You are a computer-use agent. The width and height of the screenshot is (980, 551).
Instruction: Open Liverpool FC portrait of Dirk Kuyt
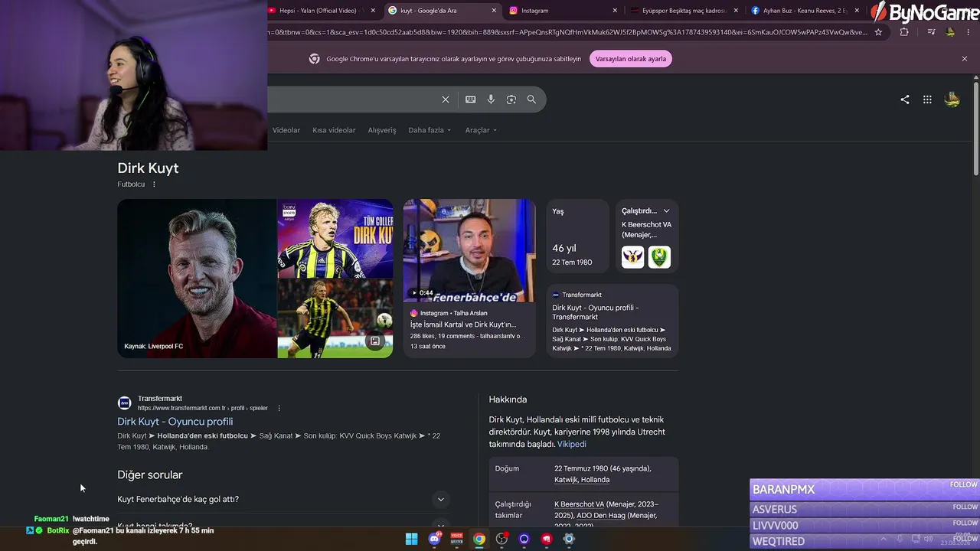click(197, 279)
